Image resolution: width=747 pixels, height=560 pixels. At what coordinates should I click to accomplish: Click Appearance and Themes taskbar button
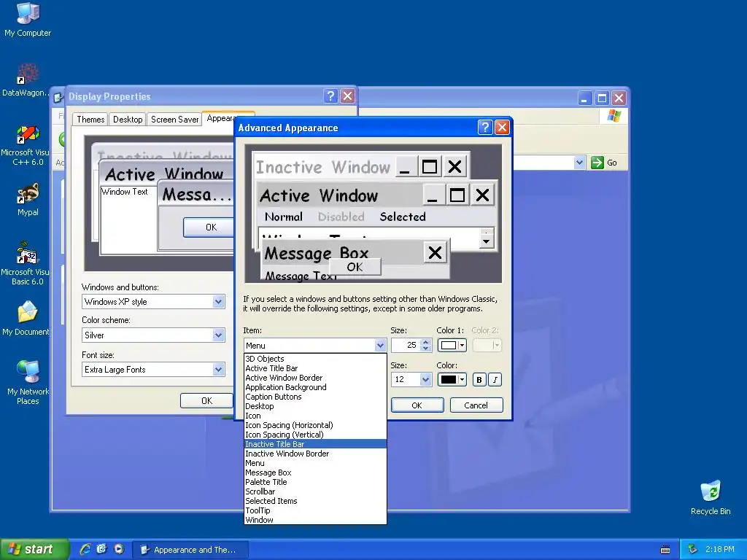point(190,550)
